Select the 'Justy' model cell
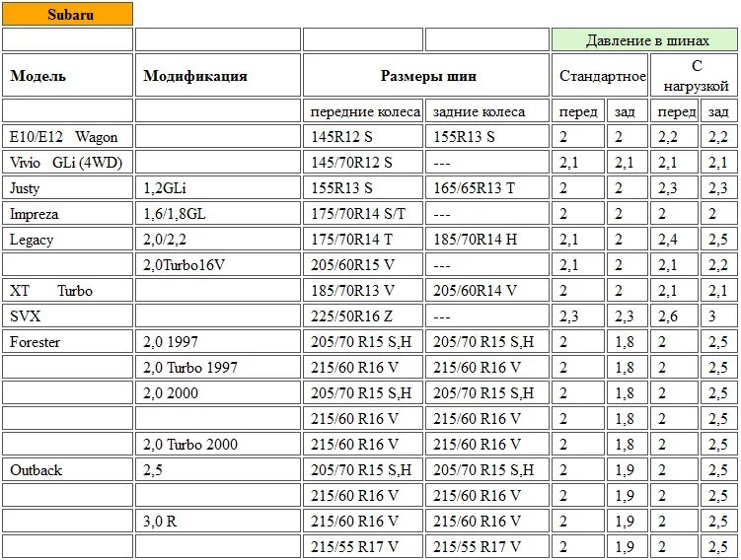The image size is (741, 560). (67, 188)
